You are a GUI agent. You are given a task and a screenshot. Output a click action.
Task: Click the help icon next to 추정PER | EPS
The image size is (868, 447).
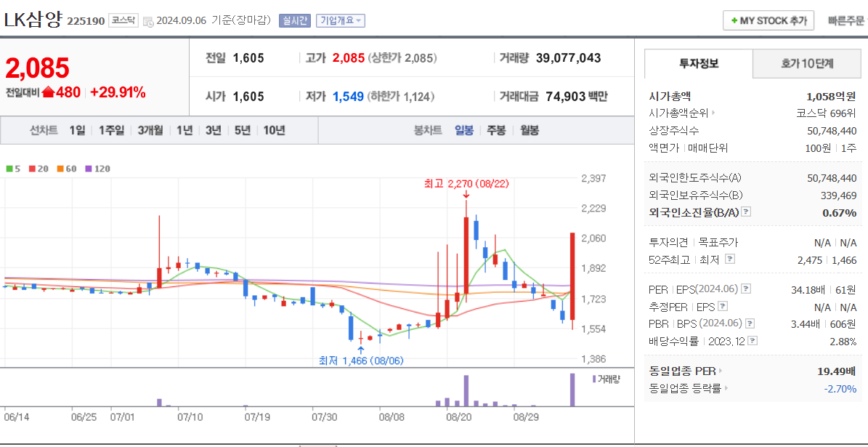(723, 306)
